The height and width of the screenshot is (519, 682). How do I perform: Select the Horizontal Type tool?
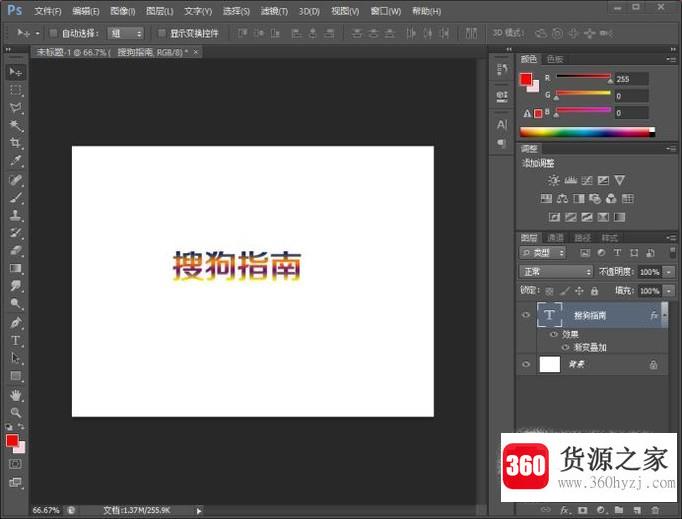click(16, 340)
